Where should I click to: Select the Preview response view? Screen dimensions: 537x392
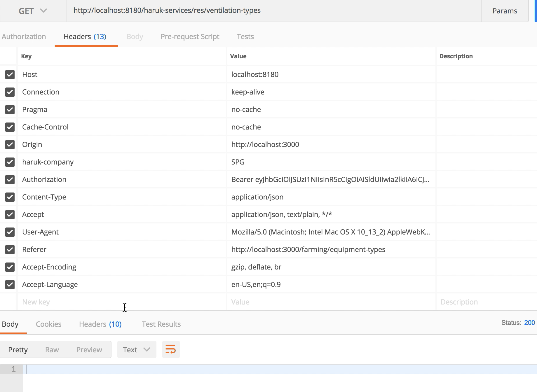point(89,350)
